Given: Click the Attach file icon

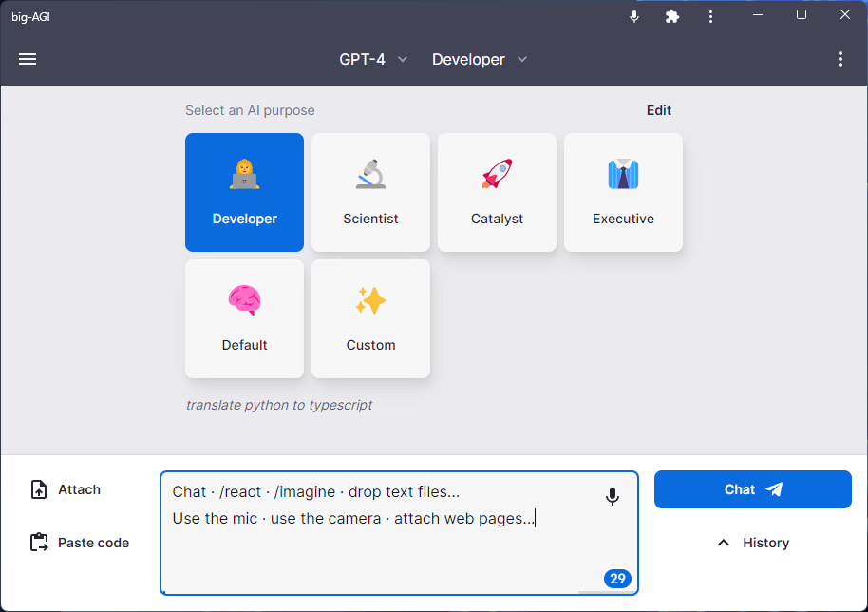Looking at the screenshot, I should (x=39, y=489).
